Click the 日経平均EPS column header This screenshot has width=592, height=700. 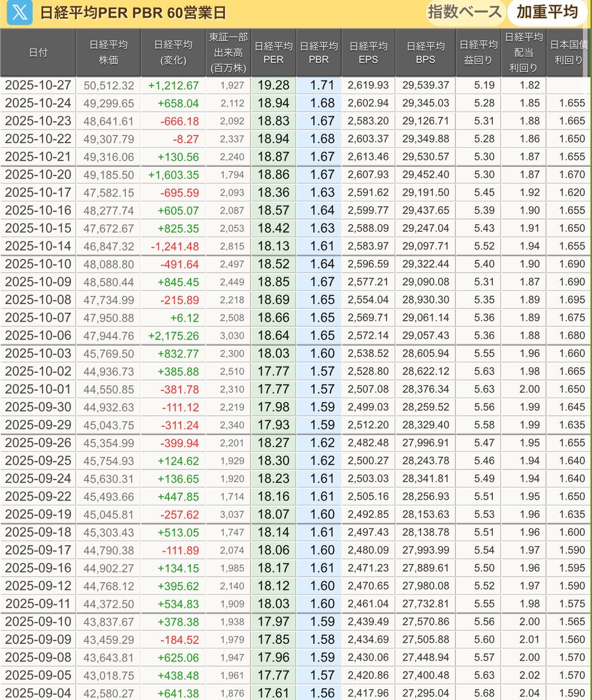(x=368, y=52)
